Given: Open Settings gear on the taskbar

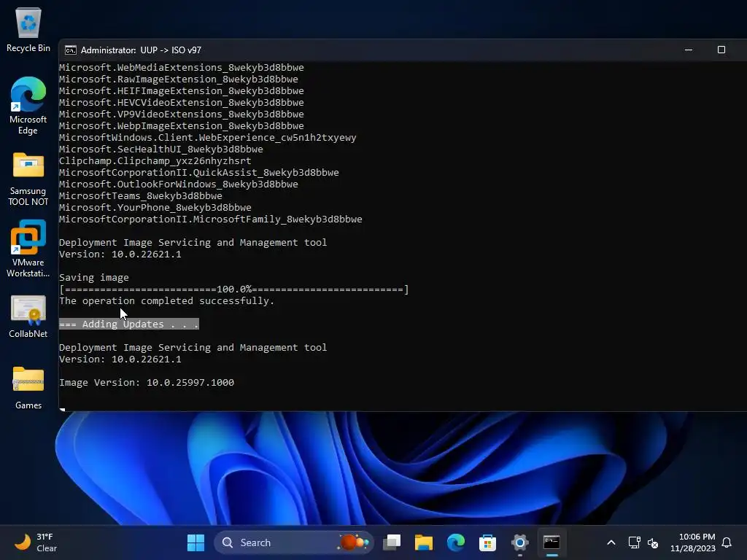Looking at the screenshot, I should (x=519, y=542).
